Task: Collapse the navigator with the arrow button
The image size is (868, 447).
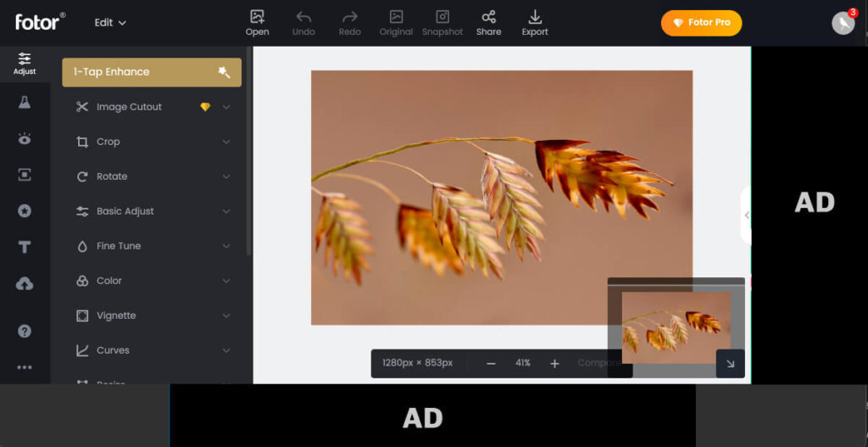Action: [730, 364]
